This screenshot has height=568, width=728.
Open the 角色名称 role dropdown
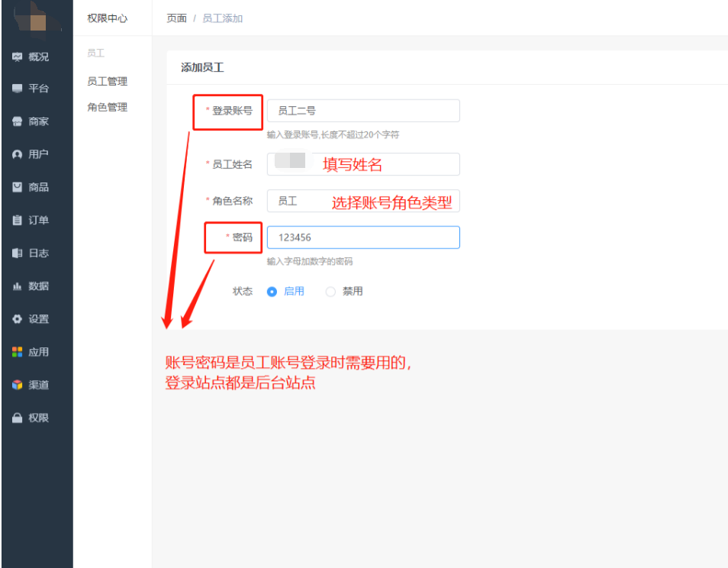(363, 201)
